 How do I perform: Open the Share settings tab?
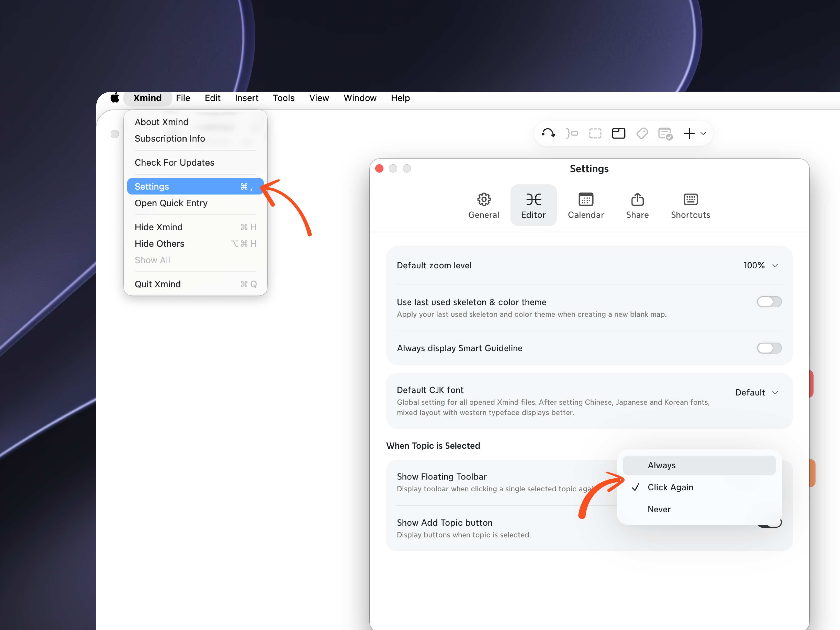[637, 205]
